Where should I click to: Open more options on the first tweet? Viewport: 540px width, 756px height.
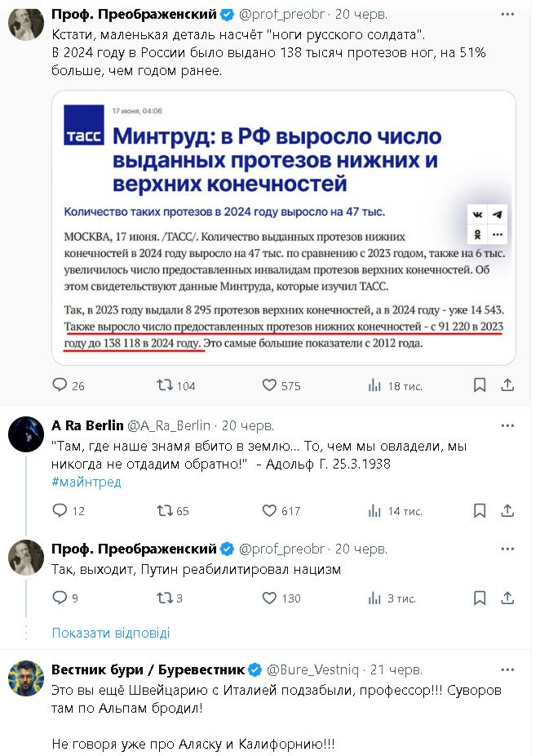[x=507, y=15]
